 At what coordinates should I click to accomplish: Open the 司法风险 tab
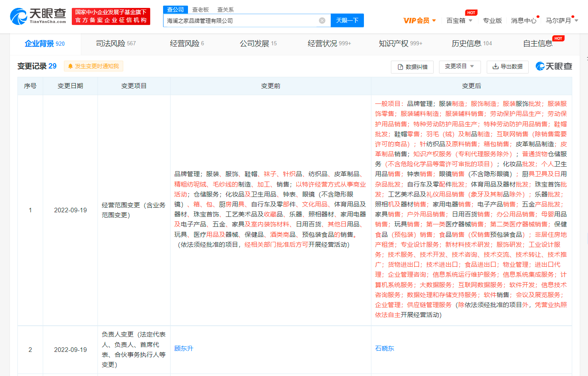click(116, 44)
